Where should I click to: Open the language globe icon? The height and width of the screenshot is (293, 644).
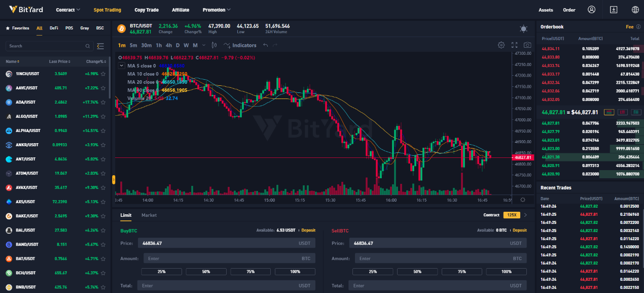pyautogui.click(x=635, y=9)
